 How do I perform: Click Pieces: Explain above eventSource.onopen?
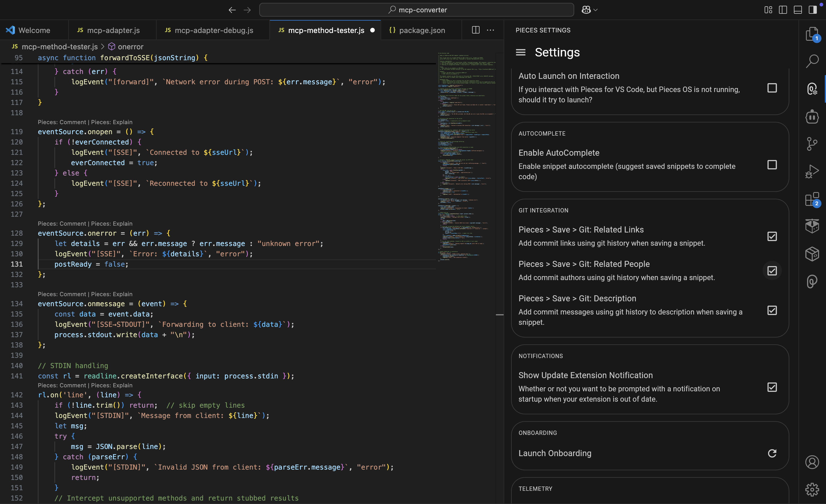pos(112,122)
